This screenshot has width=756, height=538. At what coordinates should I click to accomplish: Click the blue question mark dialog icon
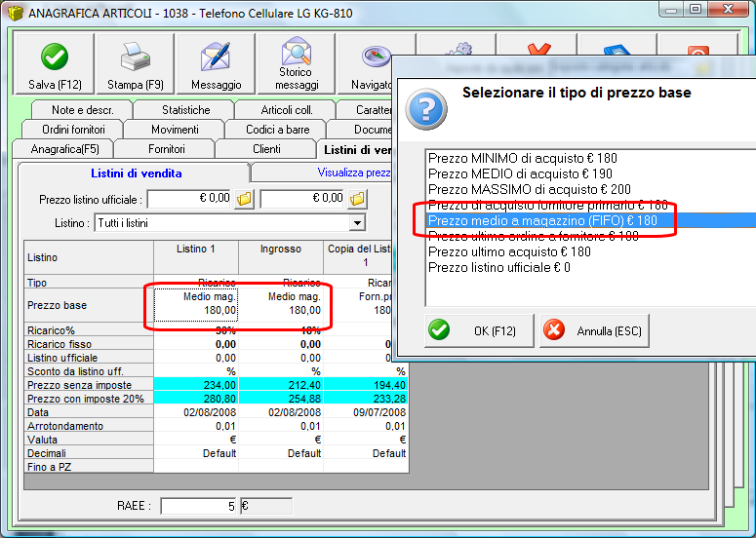(x=425, y=109)
